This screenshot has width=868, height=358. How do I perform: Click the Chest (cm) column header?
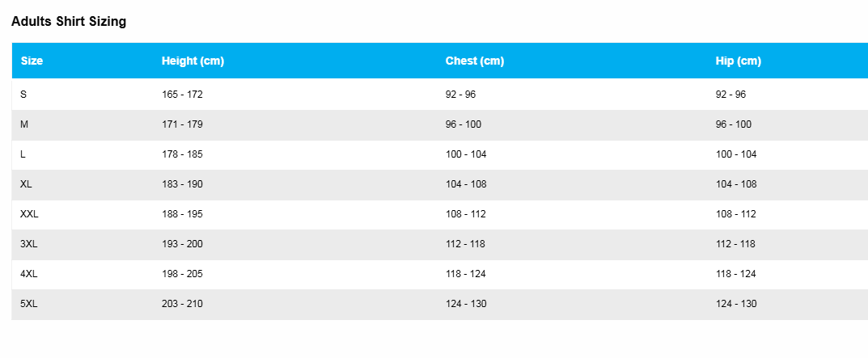pyautogui.click(x=474, y=61)
